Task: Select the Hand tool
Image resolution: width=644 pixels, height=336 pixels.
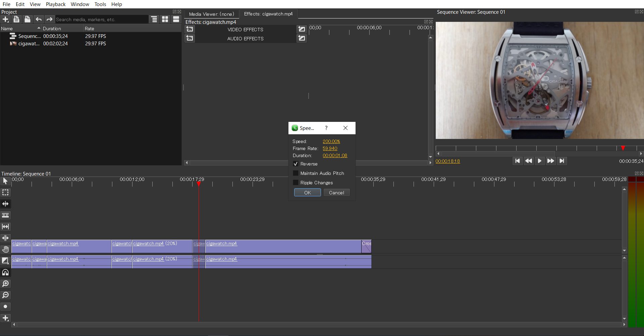Action: point(5,250)
